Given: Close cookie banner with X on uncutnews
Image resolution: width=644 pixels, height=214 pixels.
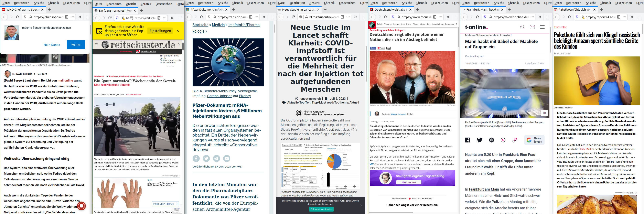Looking at the screenshot, I should [361, 205].
